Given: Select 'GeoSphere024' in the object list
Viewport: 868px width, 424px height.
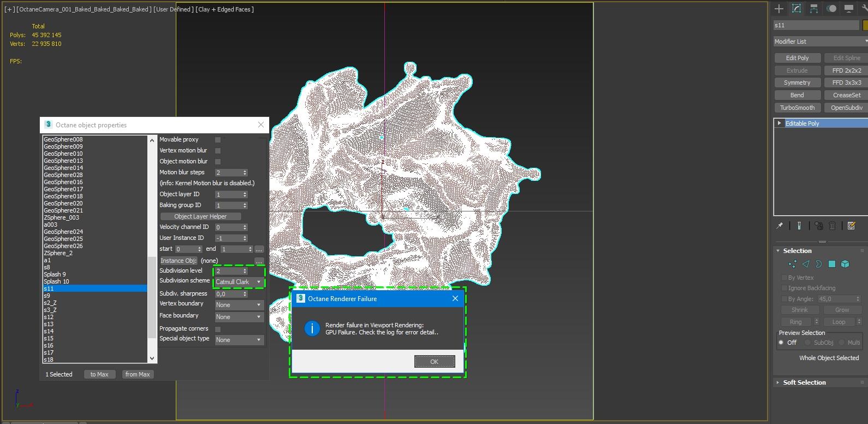Looking at the screenshot, I should point(95,232).
